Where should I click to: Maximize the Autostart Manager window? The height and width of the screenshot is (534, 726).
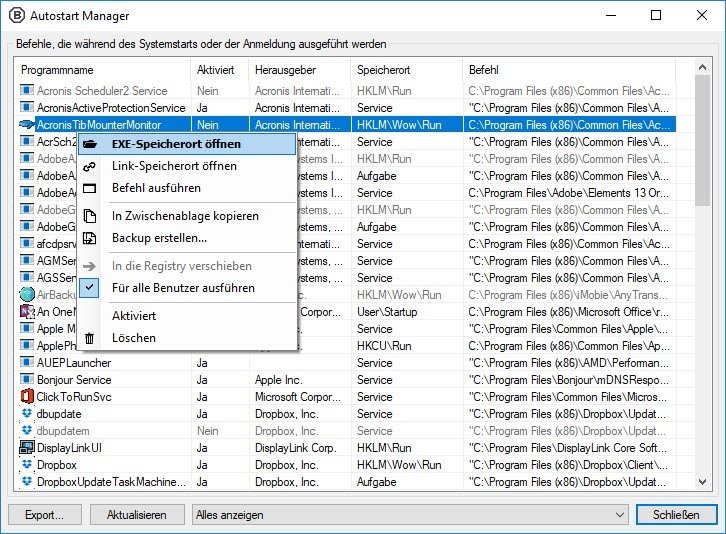coord(656,15)
